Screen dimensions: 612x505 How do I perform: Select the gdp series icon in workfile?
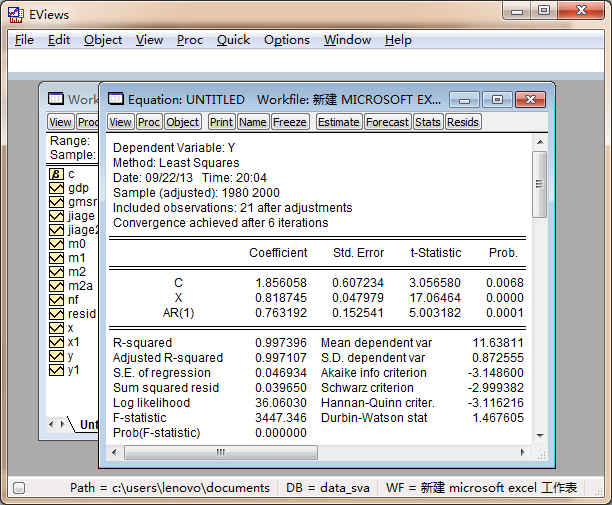click(56, 188)
